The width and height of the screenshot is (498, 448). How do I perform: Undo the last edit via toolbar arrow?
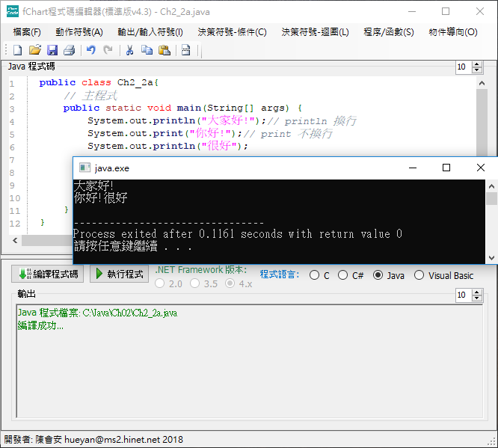90,50
